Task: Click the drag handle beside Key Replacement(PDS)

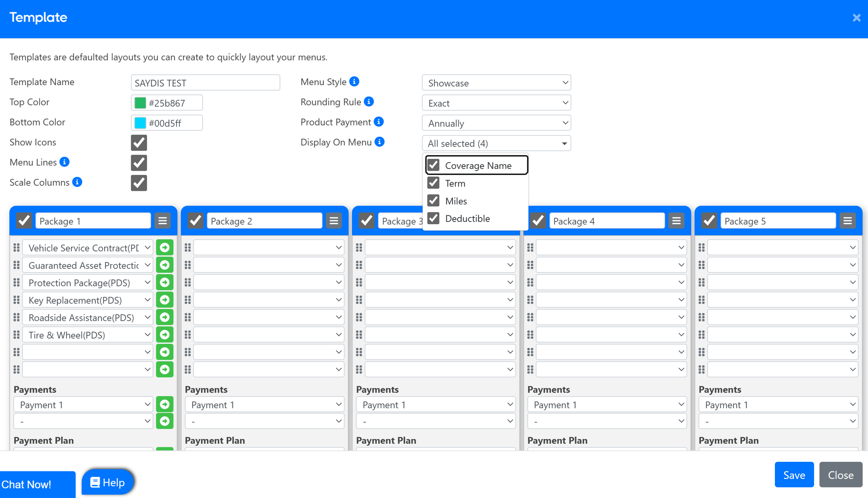Action: 16,300
